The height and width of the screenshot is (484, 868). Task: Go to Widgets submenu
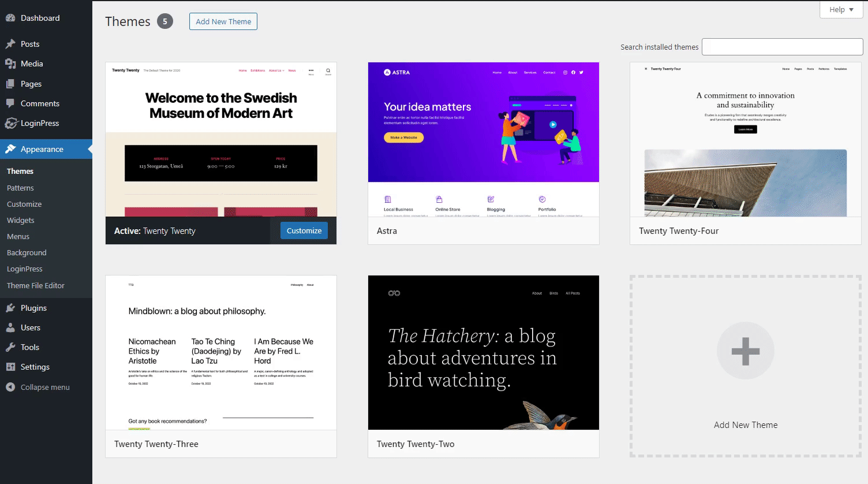[x=21, y=220]
